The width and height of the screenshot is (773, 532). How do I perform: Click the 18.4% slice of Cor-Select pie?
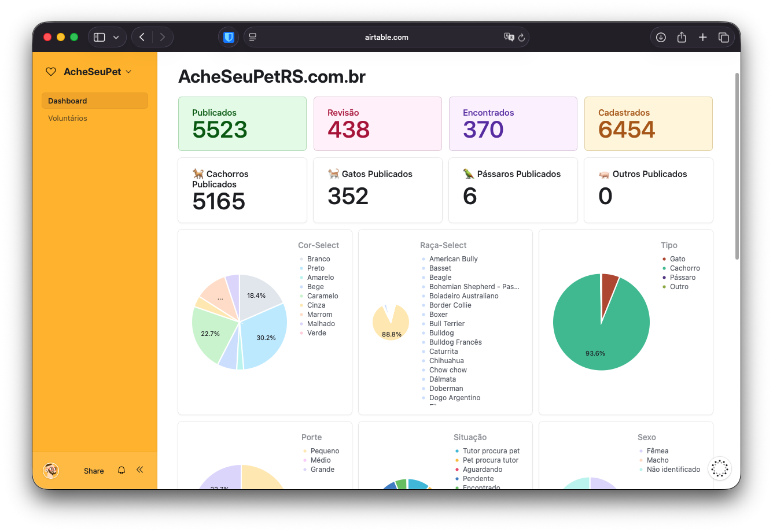(x=256, y=296)
